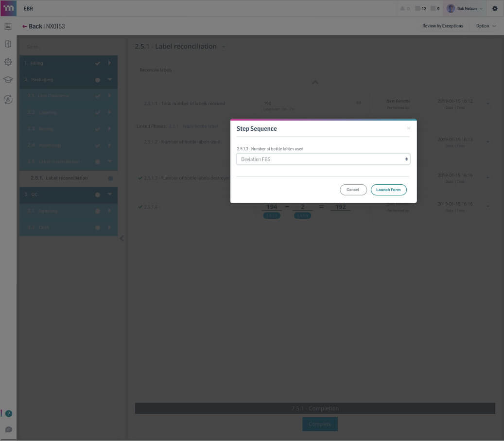The height and width of the screenshot is (441, 504).
Task: Open the batch record list icon
Action: click(8, 26)
